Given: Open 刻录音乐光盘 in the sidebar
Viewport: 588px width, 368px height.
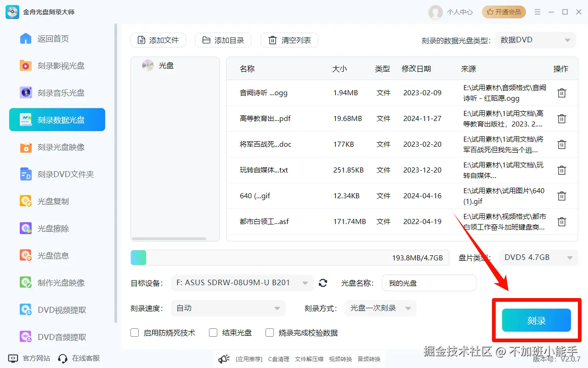Looking at the screenshot, I should coord(57,93).
